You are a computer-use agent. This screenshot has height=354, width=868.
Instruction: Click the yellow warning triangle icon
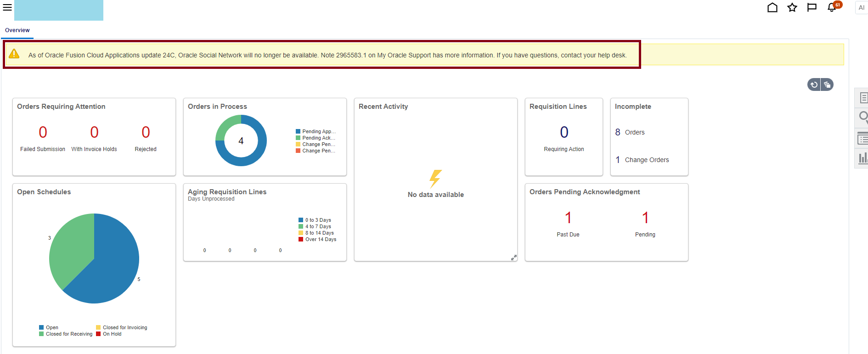[14, 54]
